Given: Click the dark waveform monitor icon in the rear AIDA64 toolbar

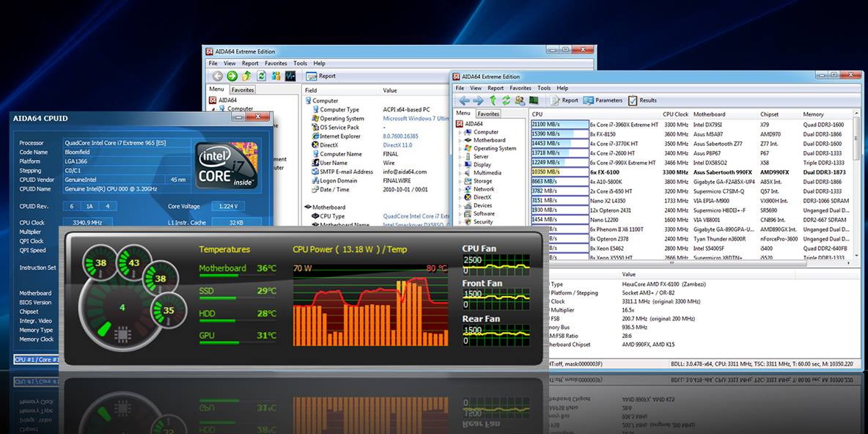Looking at the screenshot, I should click(290, 76).
